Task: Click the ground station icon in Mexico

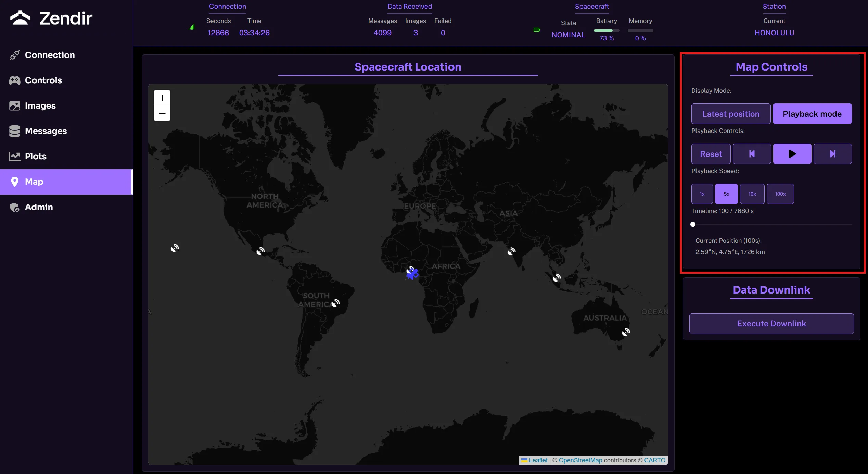Action: [x=260, y=251]
